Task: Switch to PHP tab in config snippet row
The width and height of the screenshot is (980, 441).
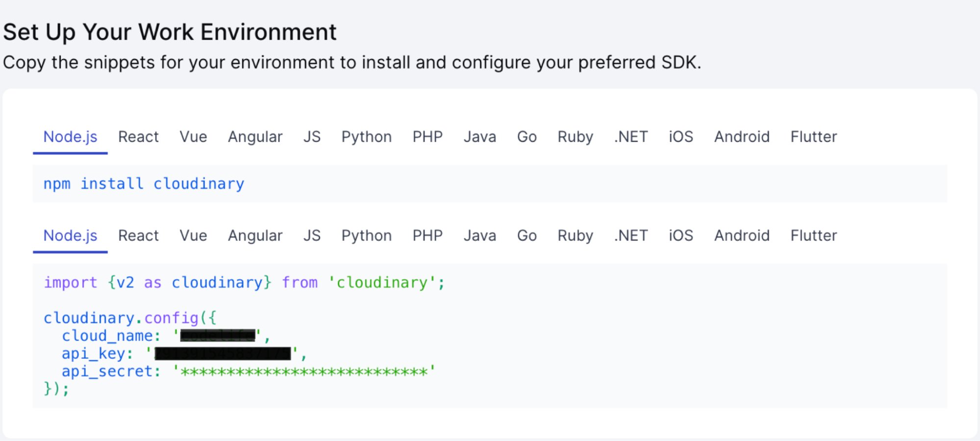Action: 427,236
